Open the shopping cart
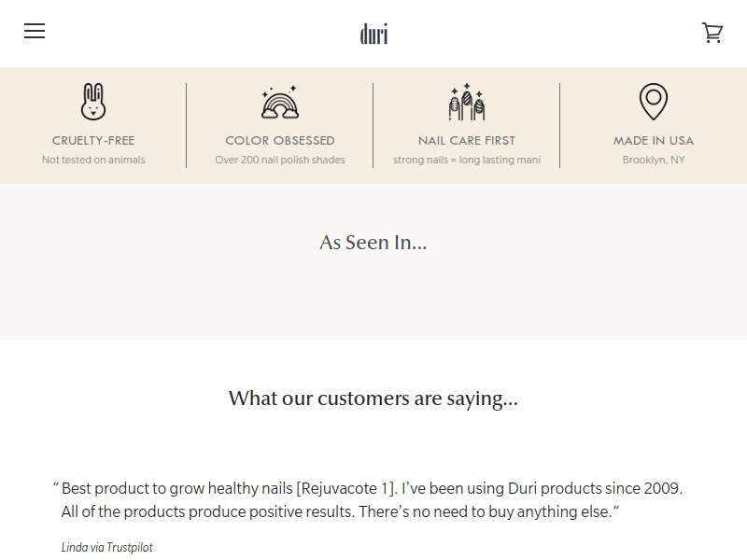 point(712,33)
